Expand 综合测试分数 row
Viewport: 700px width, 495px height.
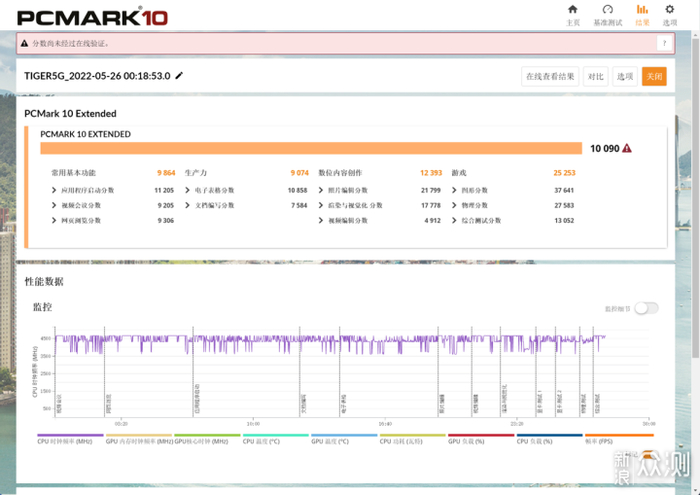point(454,220)
